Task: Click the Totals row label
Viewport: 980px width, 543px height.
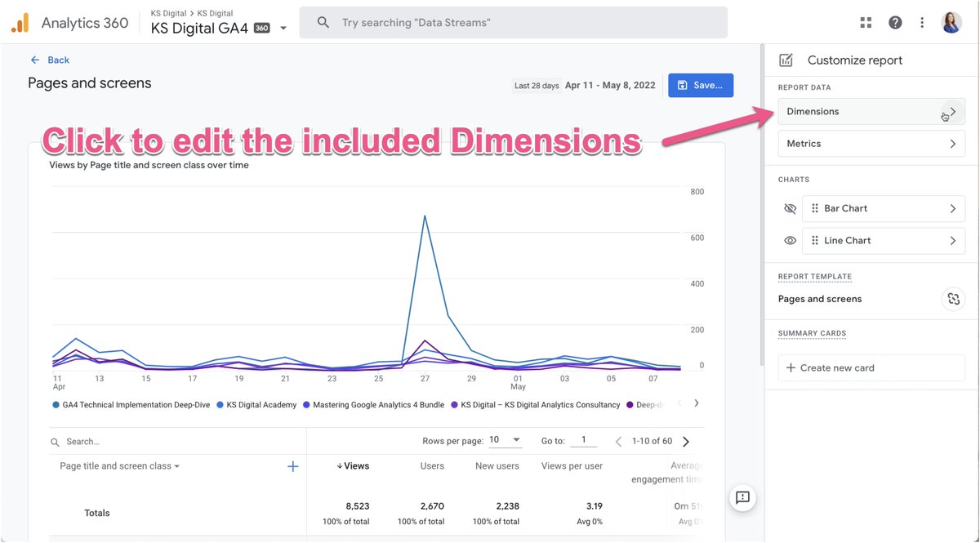Action: click(97, 514)
